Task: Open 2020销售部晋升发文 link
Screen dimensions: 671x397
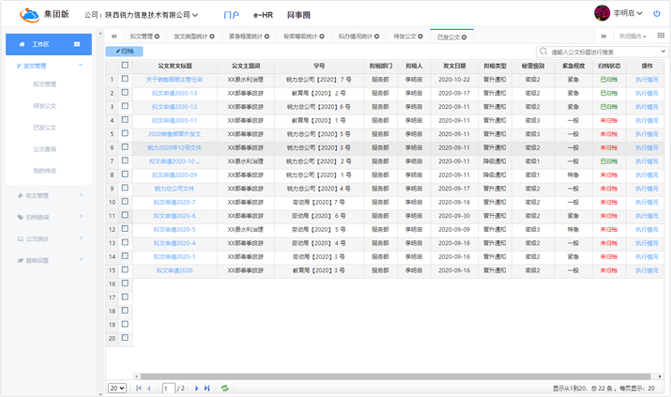Action: click(174, 134)
